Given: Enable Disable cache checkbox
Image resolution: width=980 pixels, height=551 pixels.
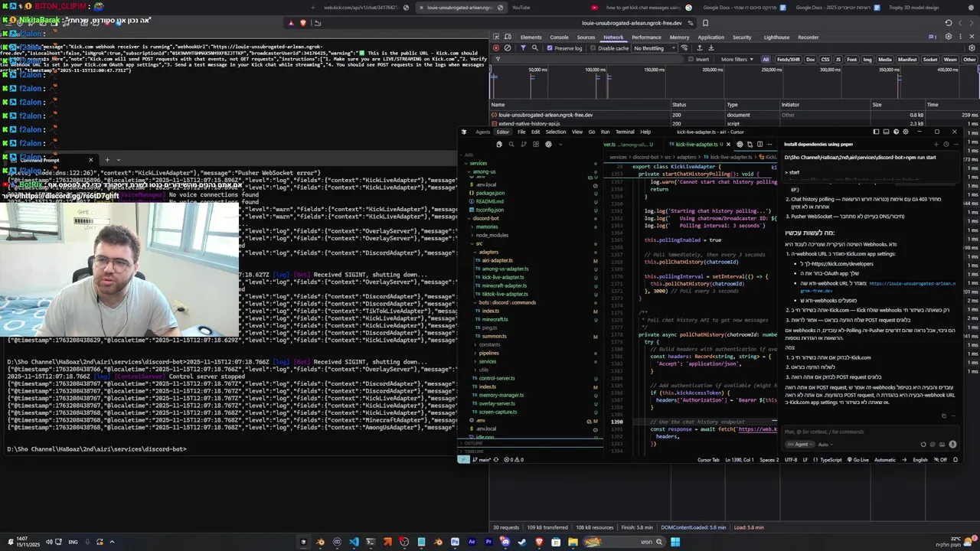Looking at the screenshot, I should point(593,47).
